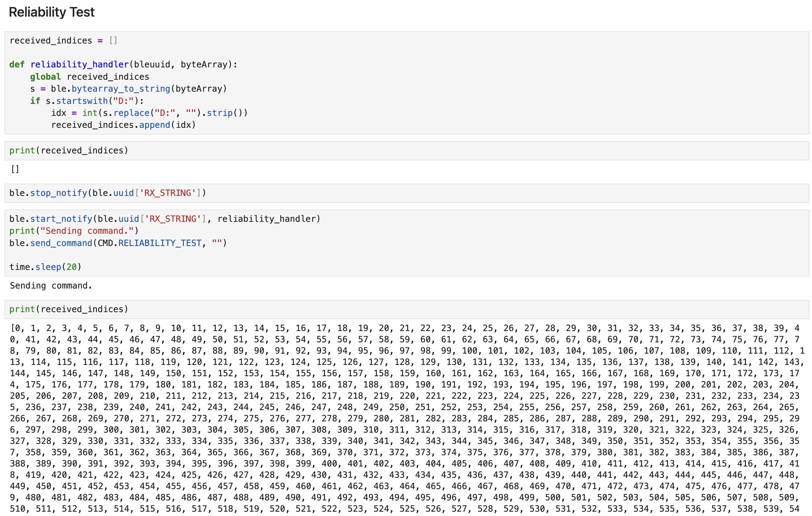Click the RX_STRING string literal in stop_notify
Image resolution: width=812 pixels, height=516 pixels.
(x=169, y=193)
